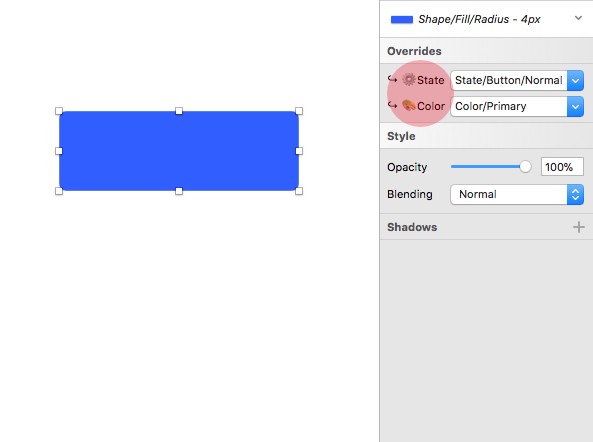This screenshot has height=442, width=593.
Task: Open the Blending mode Normal dropdown
Action: [517, 194]
